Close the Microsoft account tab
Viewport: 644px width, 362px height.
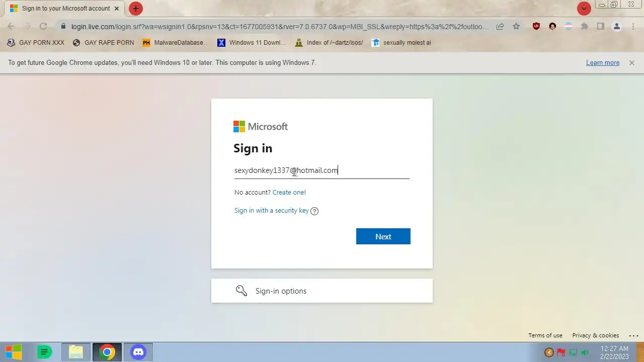(117, 9)
